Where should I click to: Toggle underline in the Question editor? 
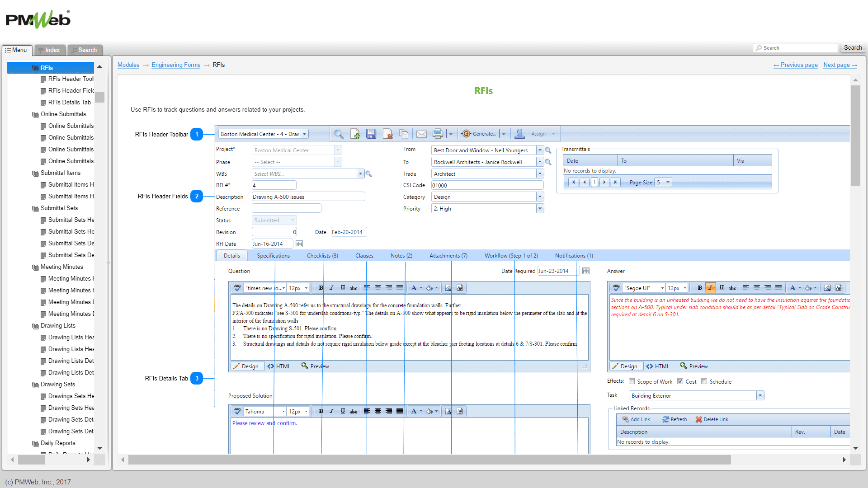pyautogui.click(x=343, y=288)
